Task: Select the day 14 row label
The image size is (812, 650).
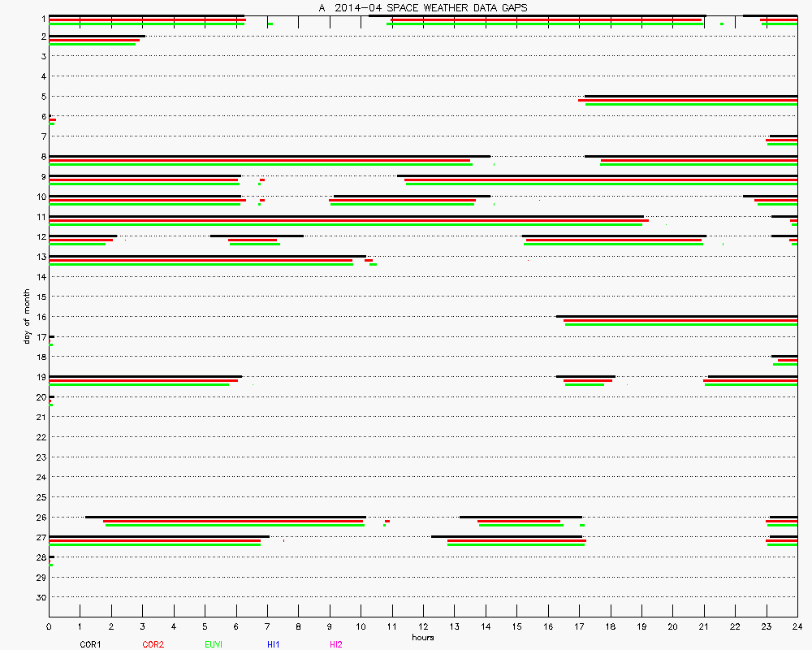Action: coord(40,277)
